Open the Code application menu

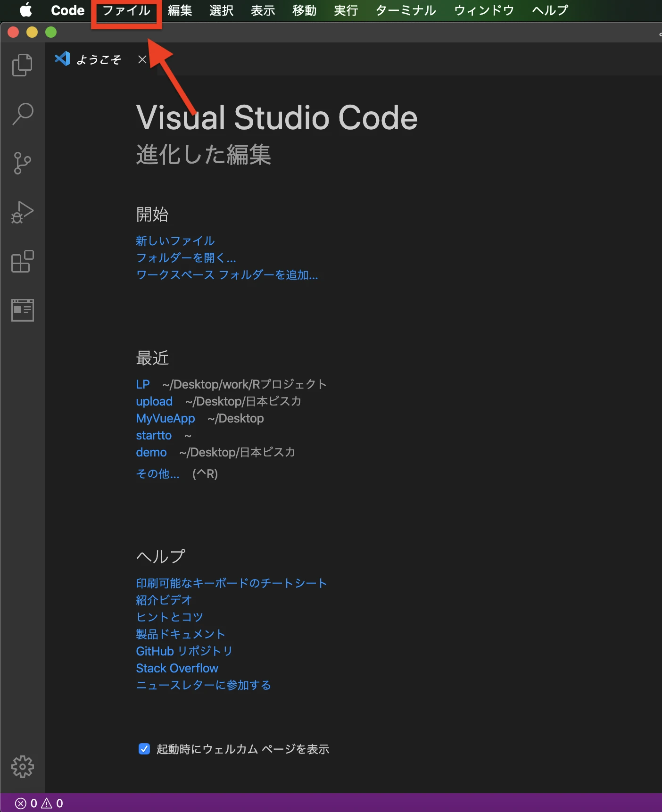click(x=67, y=10)
